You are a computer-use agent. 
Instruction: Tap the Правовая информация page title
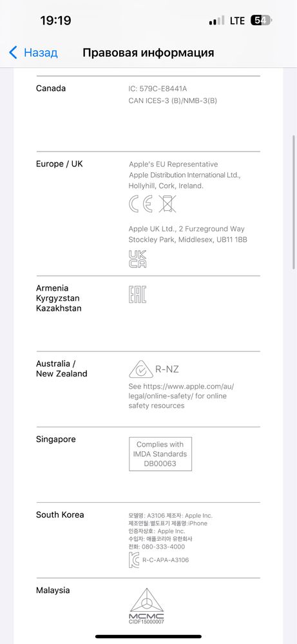point(148,53)
